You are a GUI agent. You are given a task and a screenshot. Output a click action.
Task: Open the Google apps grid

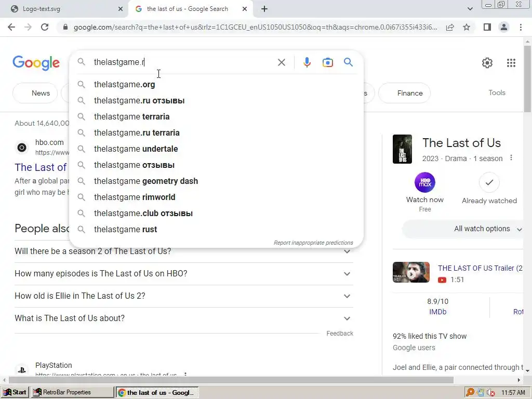(511, 63)
